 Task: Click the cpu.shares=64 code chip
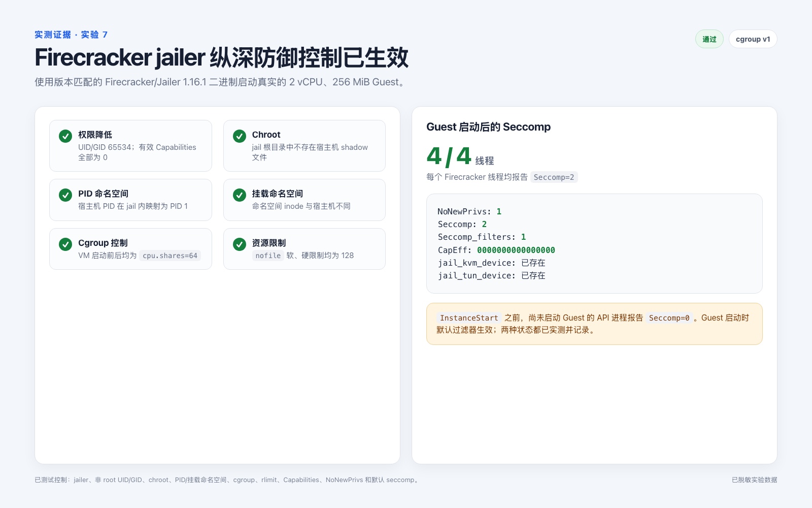click(x=170, y=256)
